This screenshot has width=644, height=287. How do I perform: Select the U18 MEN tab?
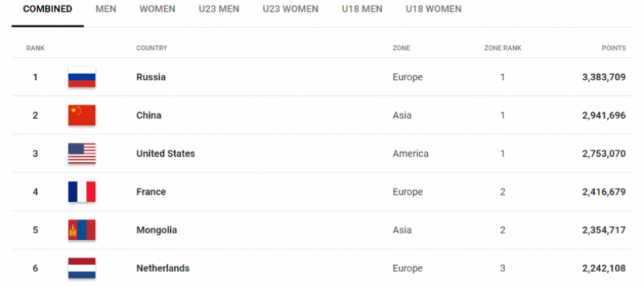(x=362, y=9)
